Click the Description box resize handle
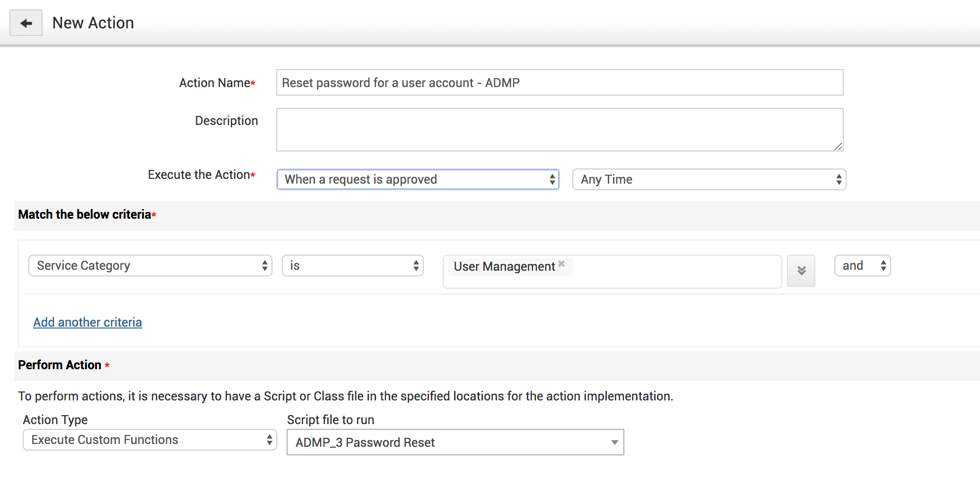The height and width of the screenshot is (479, 980). tap(838, 147)
